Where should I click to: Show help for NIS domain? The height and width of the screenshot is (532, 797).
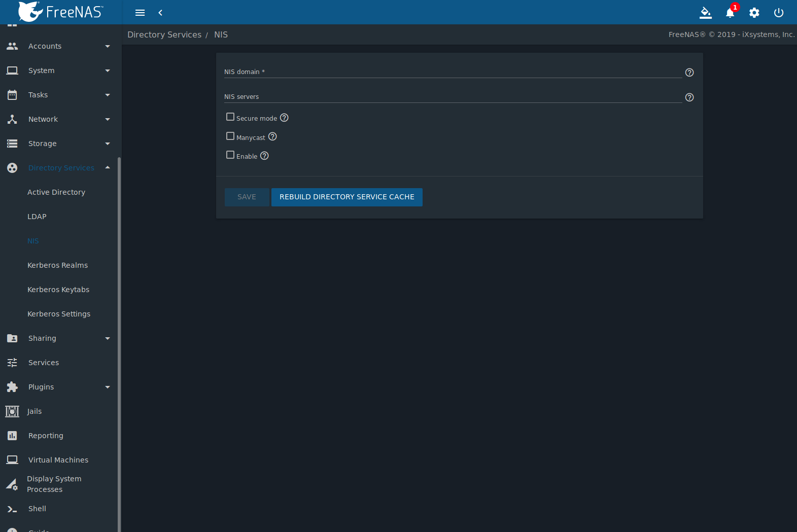(x=689, y=73)
